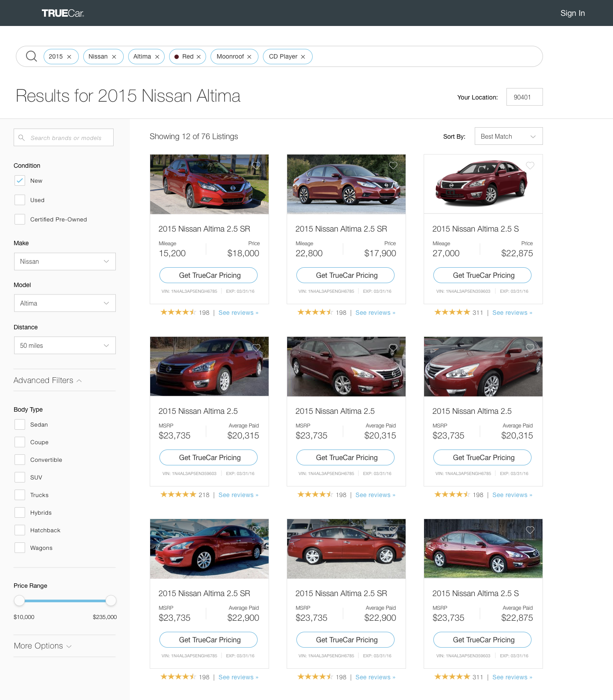Check the Wagons body type
The image size is (613, 700).
(20, 548)
